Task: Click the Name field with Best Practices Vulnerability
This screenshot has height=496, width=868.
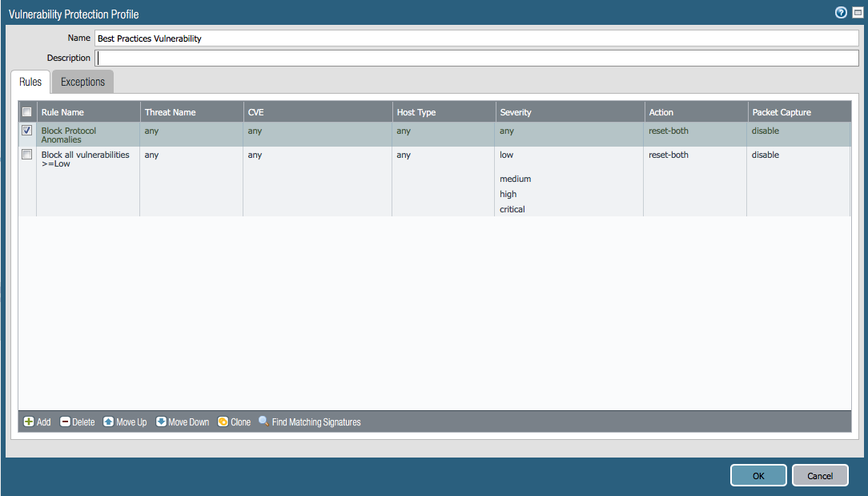Action: click(476, 38)
